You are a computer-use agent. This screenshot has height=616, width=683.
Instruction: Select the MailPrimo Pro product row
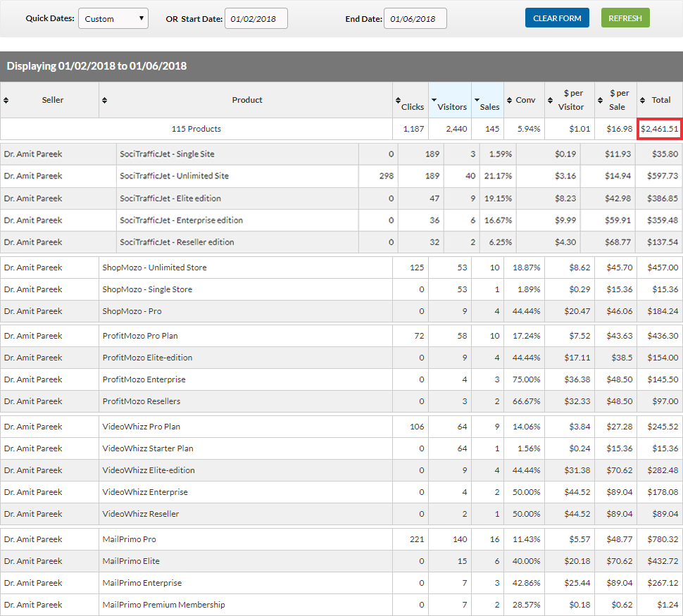(129, 539)
